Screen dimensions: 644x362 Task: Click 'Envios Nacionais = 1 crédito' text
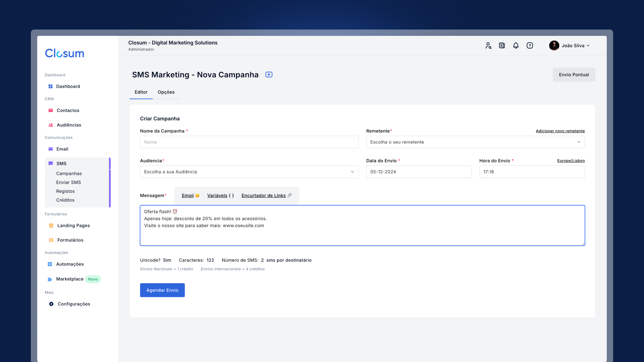tap(167, 269)
